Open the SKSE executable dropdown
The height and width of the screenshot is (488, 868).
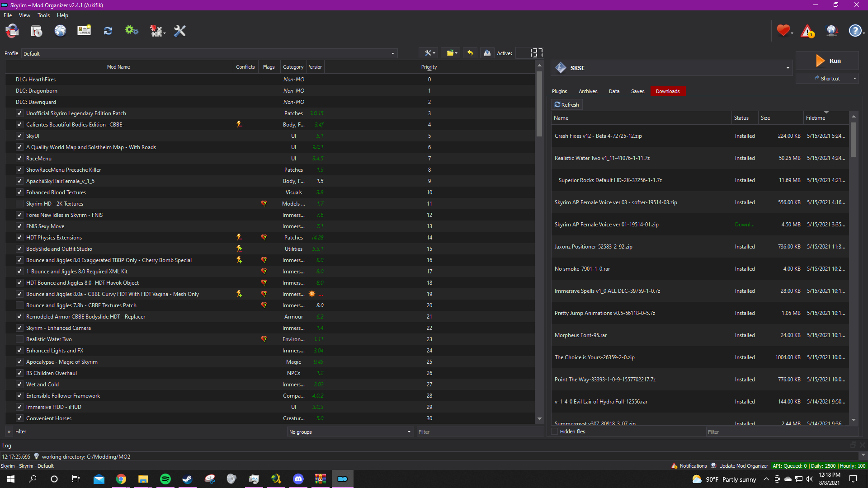tap(672, 68)
